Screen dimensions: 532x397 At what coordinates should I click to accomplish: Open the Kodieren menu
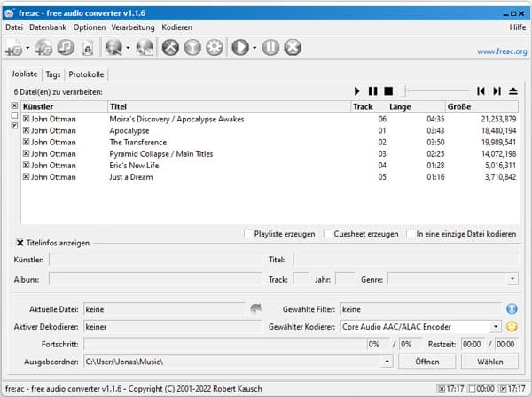(176, 27)
